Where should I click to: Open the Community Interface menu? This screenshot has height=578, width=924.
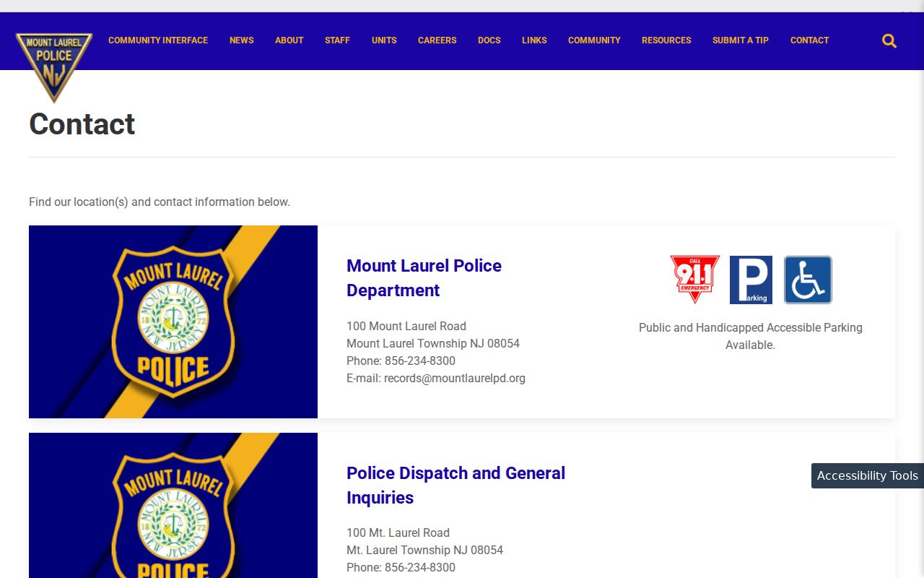pyautogui.click(x=158, y=40)
